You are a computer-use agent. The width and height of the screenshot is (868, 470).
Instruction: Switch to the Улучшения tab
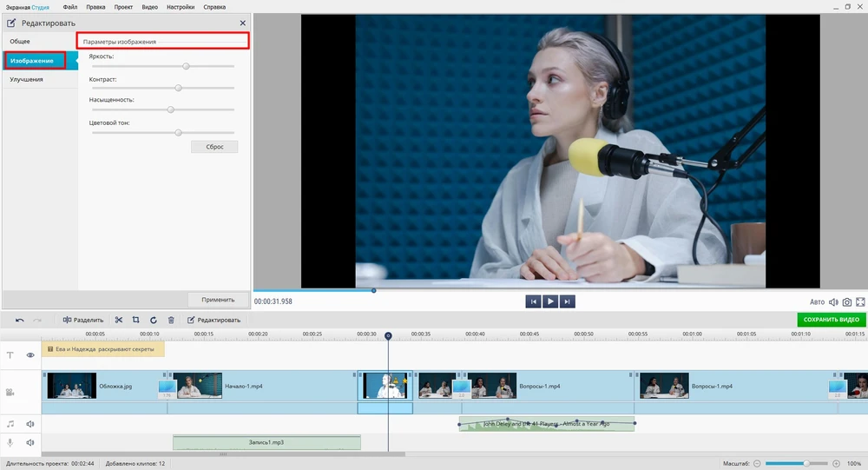[x=27, y=79]
